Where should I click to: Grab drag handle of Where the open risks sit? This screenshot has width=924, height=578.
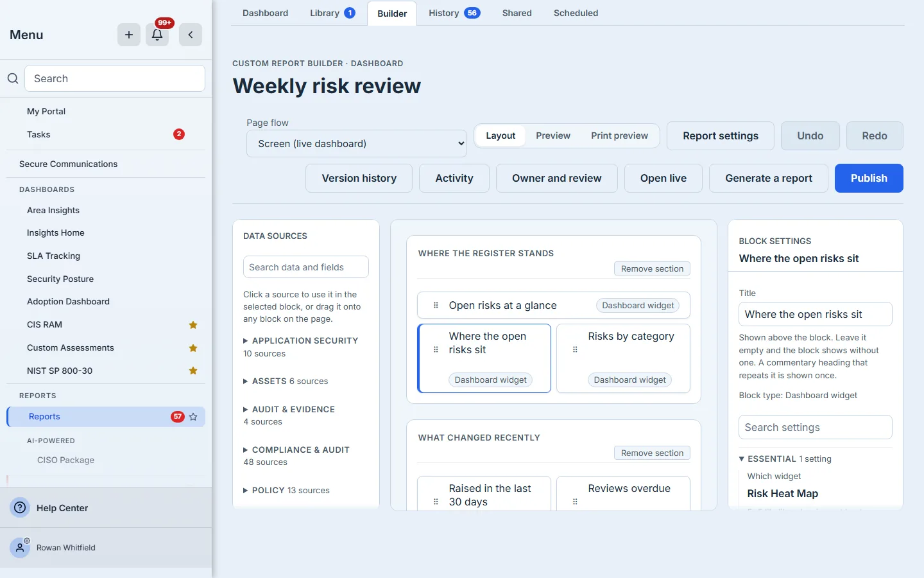coord(436,349)
